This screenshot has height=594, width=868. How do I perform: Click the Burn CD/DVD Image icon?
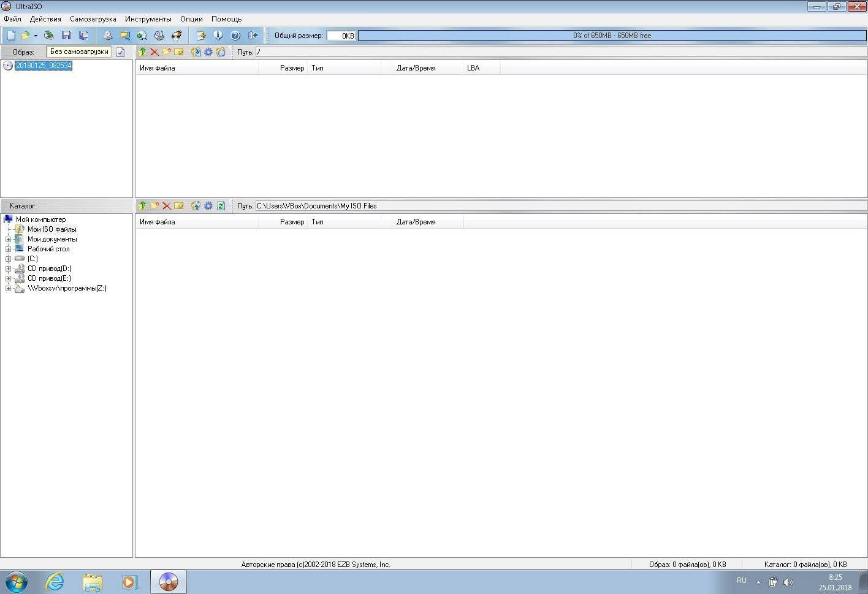pyautogui.click(x=177, y=36)
